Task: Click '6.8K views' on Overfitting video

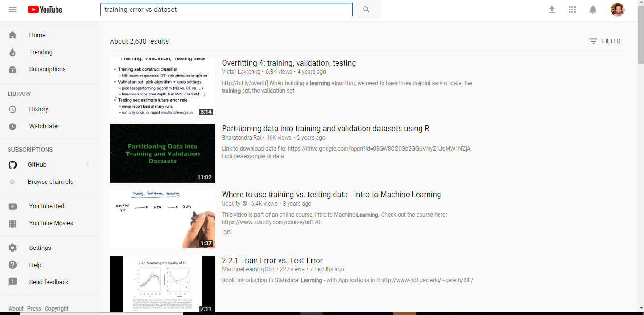Action: click(279, 72)
